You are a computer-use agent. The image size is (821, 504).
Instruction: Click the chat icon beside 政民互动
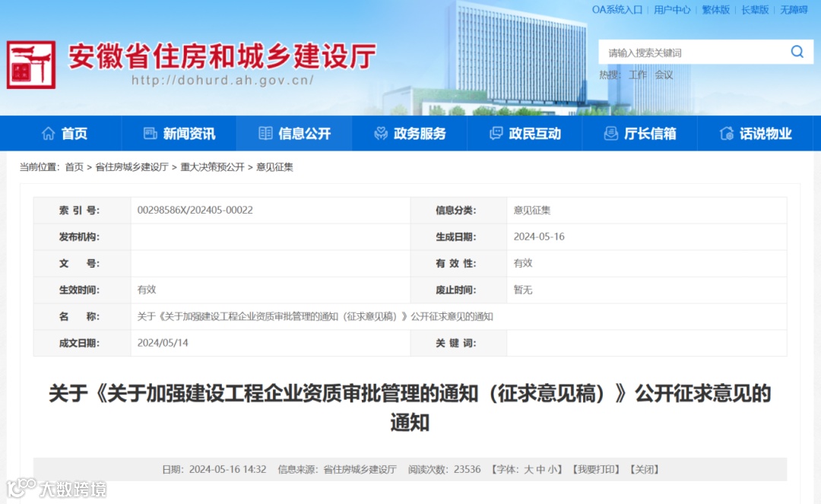pos(496,134)
